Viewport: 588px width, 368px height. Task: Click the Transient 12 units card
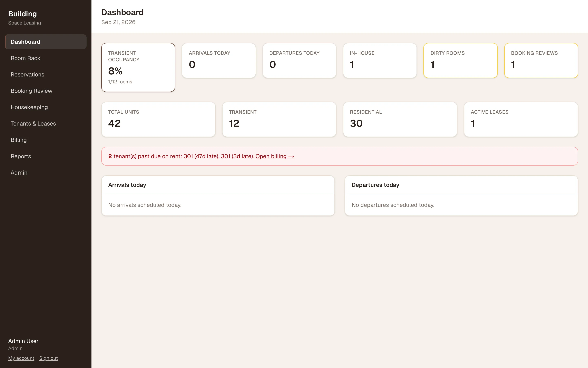click(279, 120)
